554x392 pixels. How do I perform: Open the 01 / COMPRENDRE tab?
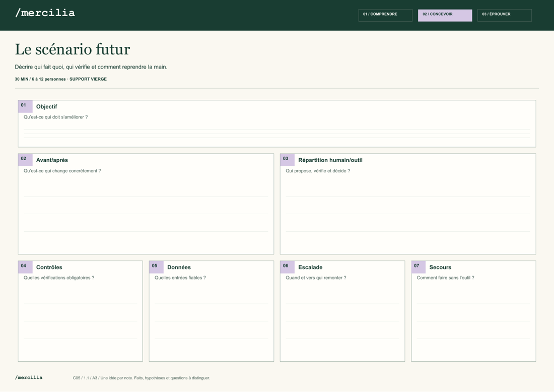385,15
